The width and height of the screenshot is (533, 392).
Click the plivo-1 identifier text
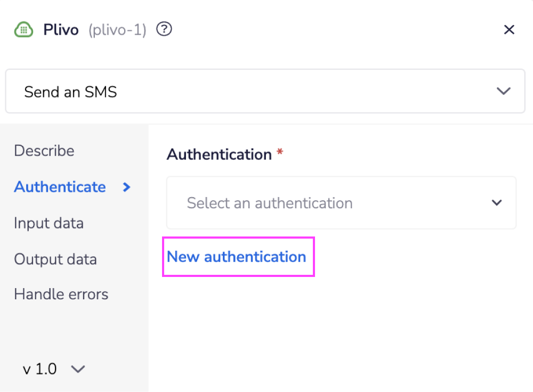point(117,30)
